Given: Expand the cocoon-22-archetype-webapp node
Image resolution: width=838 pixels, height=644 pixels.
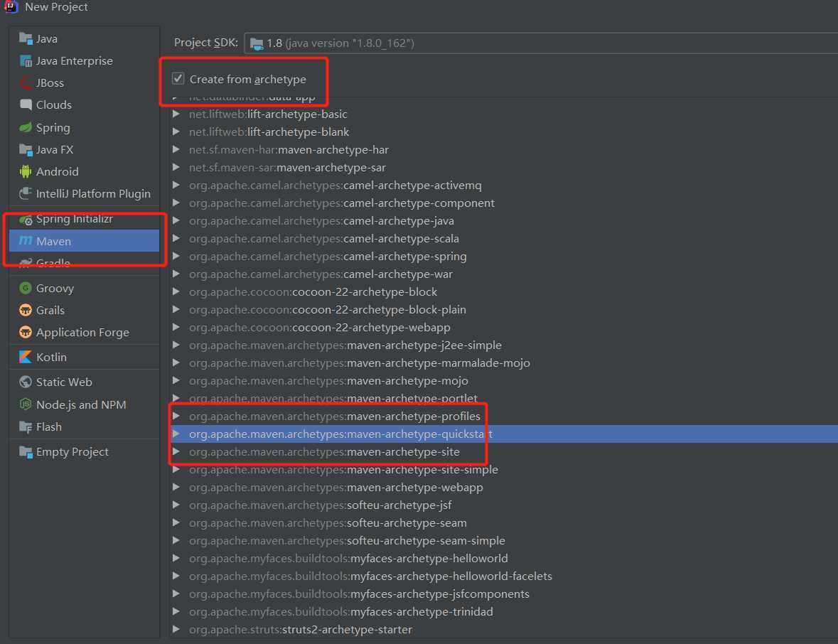Looking at the screenshot, I should point(176,327).
